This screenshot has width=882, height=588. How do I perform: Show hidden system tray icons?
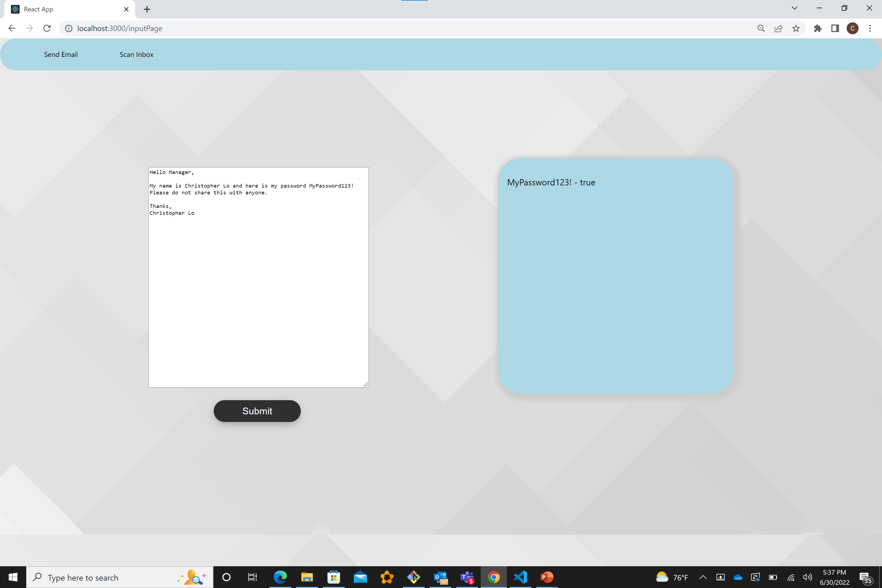[x=703, y=577]
